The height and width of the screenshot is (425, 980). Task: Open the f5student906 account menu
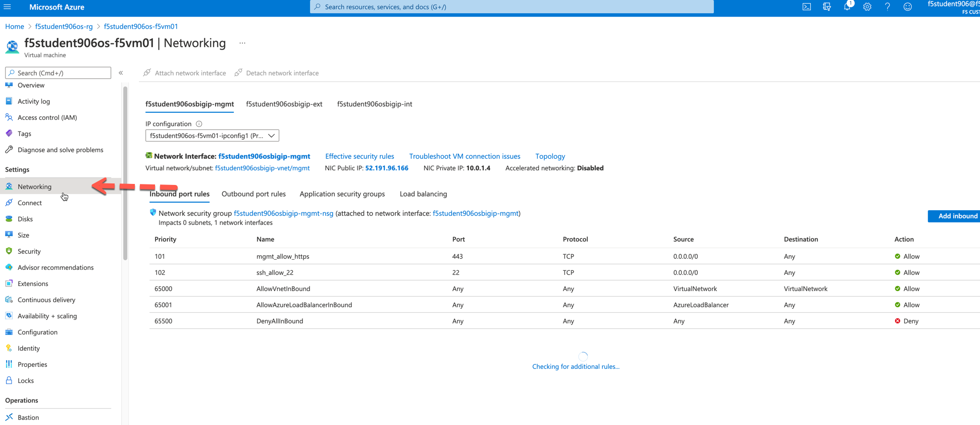pos(953,7)
